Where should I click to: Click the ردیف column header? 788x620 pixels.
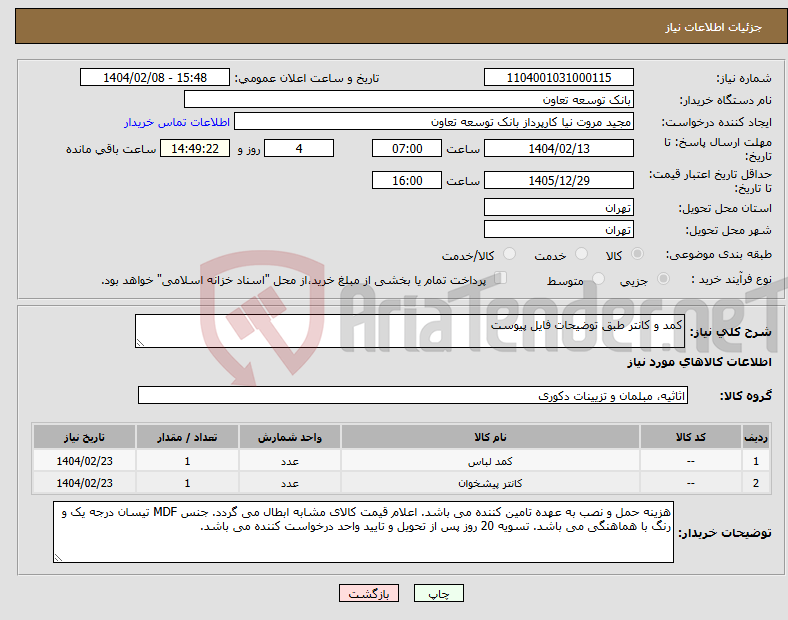[756, 437]
